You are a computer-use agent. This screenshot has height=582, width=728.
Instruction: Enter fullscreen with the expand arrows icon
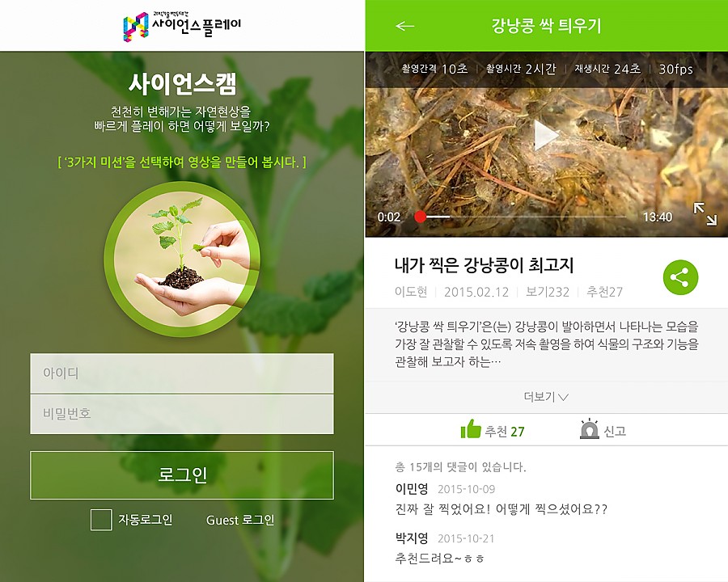click(x=705, y=214)
